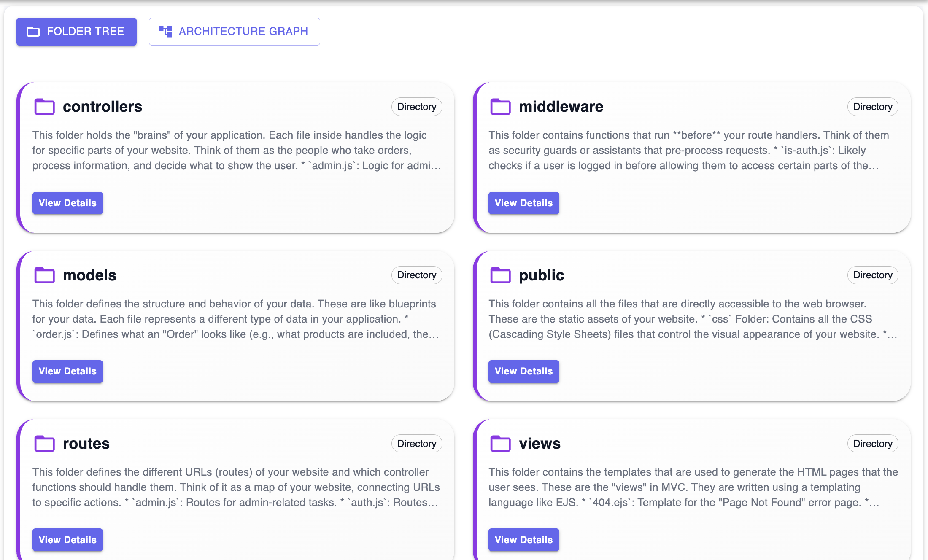Viewport: 928px width, 560px height.
Task: Click the routes folder icon
Action: (x=44, y=444)
